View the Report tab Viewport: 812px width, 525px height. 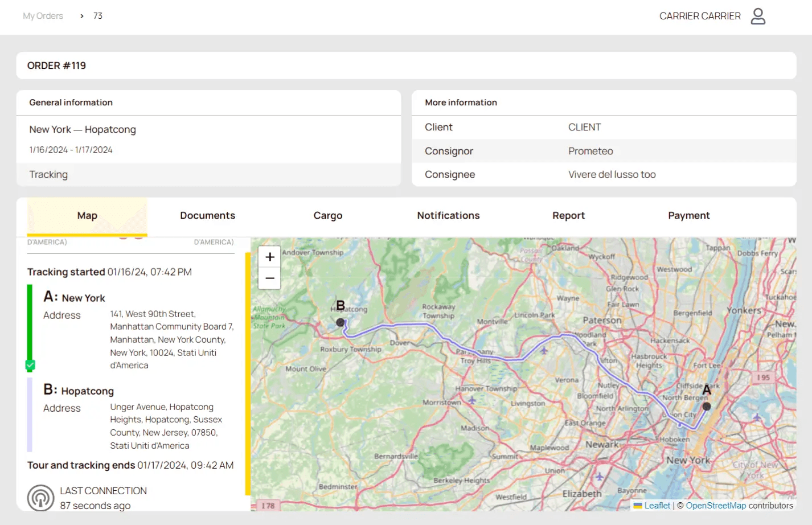[x=568, y=216]
